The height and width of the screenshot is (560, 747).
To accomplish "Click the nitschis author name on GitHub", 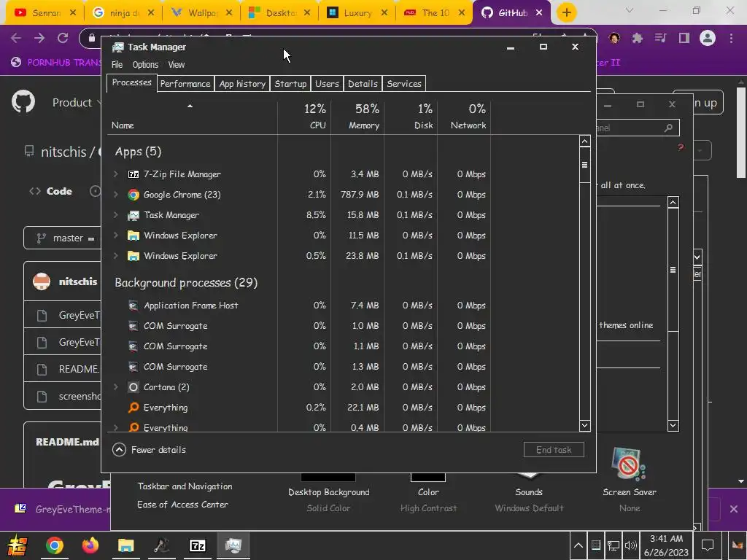I will click(x=77, y=281).
